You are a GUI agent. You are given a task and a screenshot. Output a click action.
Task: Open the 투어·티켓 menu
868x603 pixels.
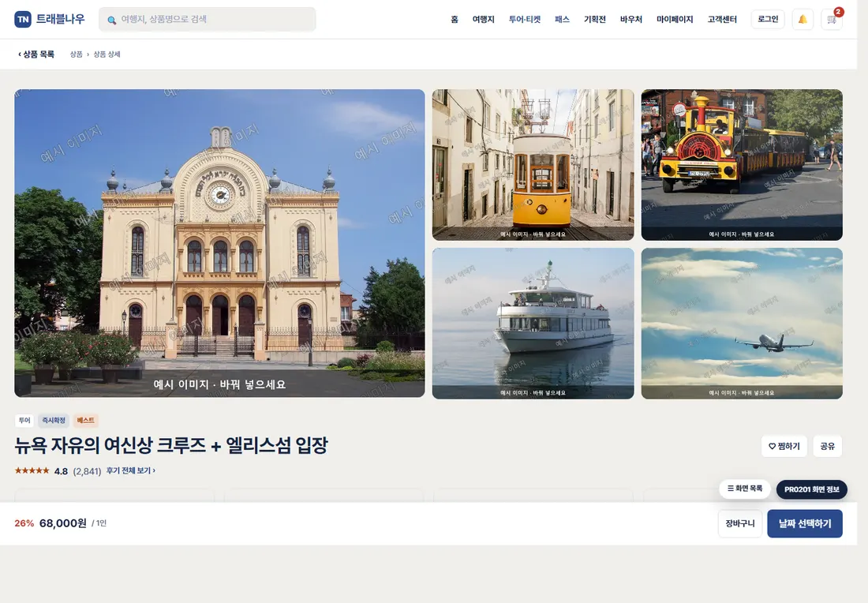pyautogui.click(x=524, y=20)
